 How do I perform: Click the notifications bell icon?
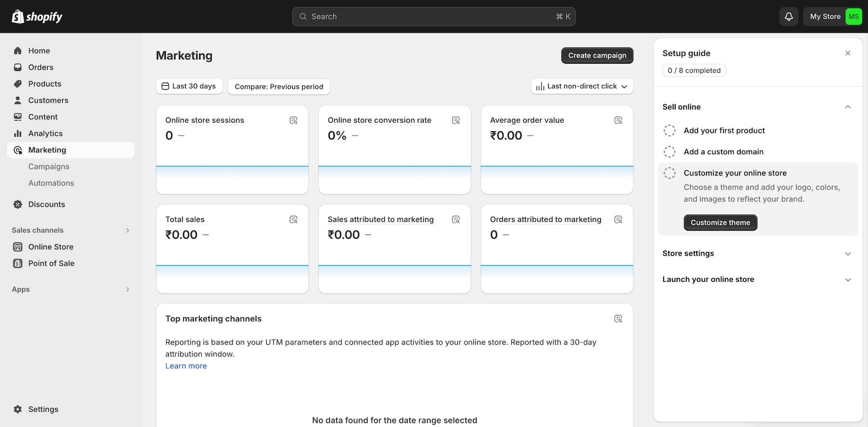coord(788,16)
